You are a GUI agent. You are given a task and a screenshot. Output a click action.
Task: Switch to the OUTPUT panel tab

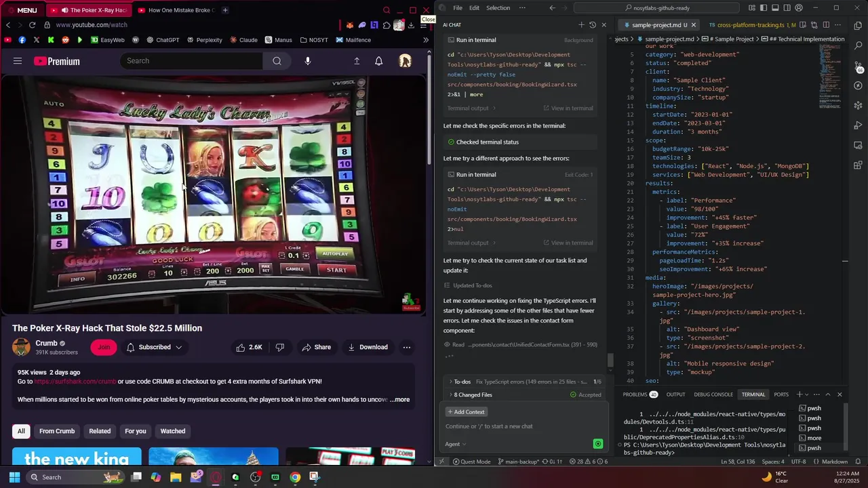(675, 394)
